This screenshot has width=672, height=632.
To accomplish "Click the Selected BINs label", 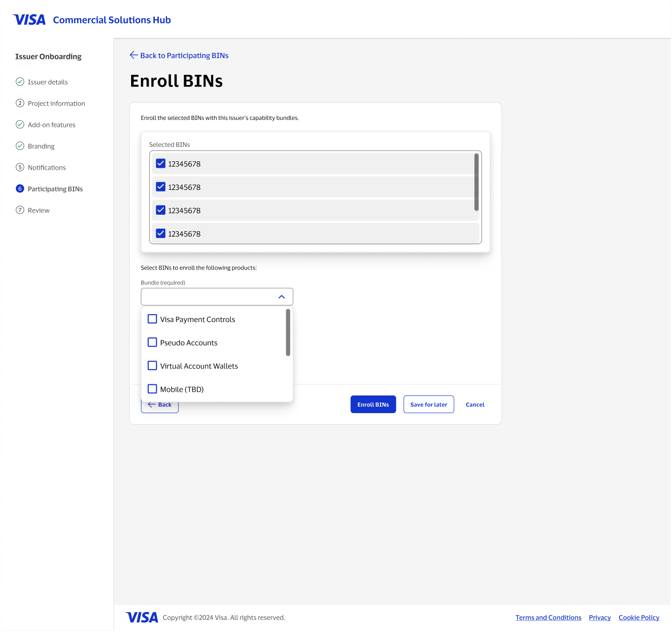I will [170, 145].
